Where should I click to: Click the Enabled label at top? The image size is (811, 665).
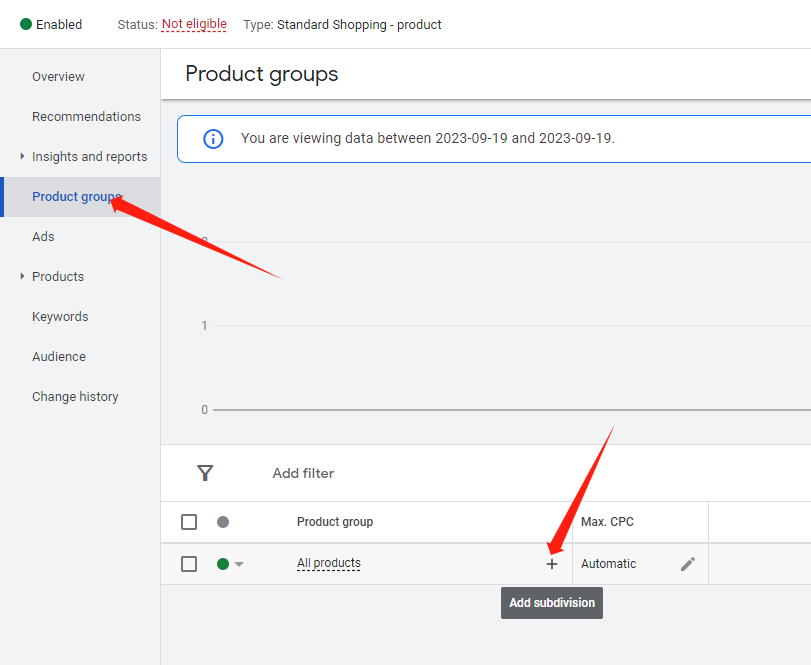[x=59, y=24]
